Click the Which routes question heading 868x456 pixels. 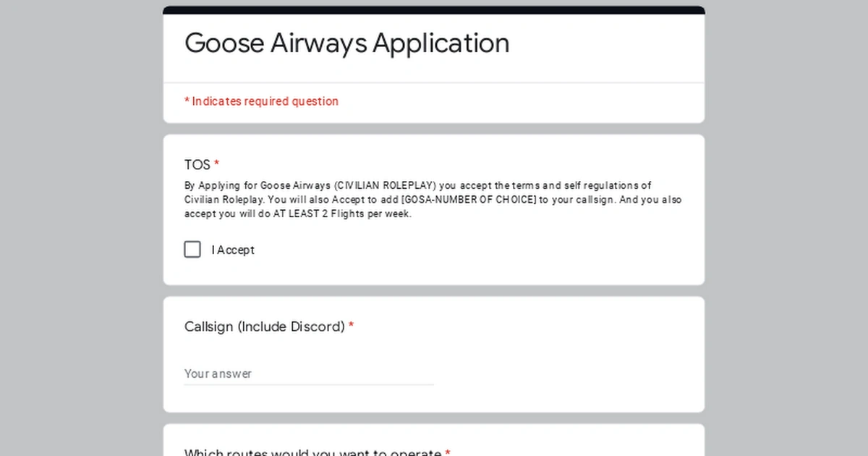[x=312, y=452]
